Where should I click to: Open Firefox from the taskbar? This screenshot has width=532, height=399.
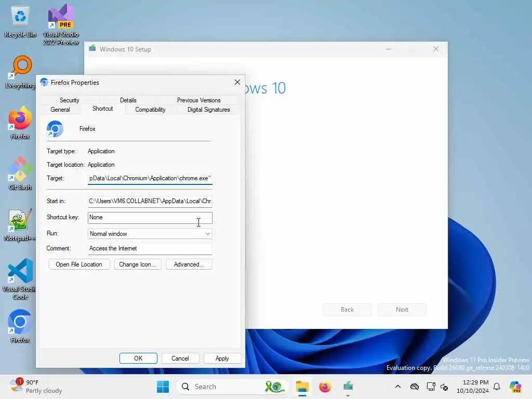point(325,387)
